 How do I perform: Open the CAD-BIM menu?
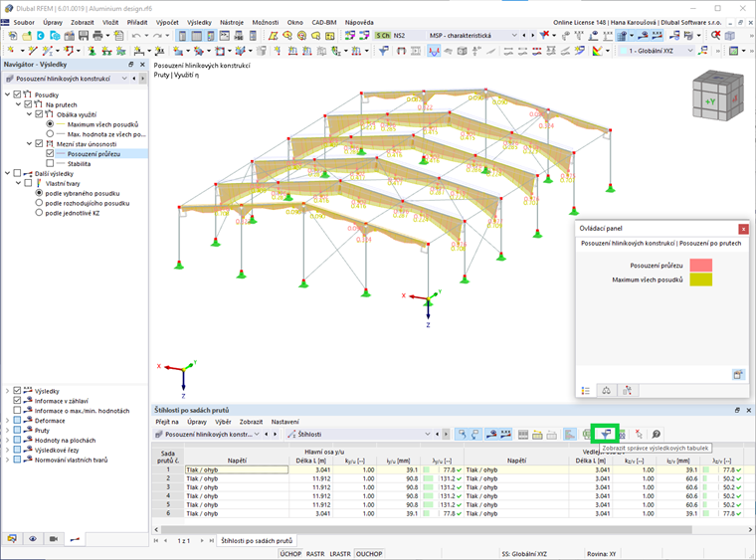pyautogui.click(x=324, y=22)
